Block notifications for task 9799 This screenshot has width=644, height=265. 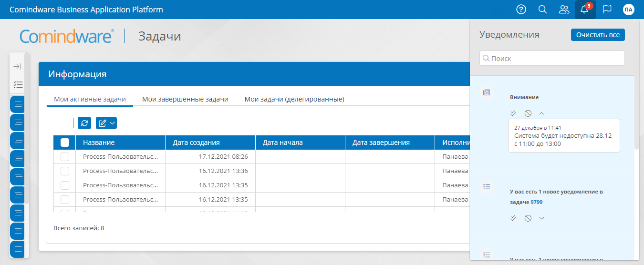pyautogui.click(x=528, y=218)
